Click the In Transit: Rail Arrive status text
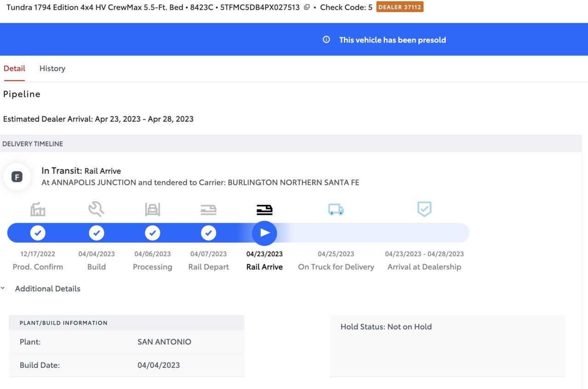 coord(81,171)
